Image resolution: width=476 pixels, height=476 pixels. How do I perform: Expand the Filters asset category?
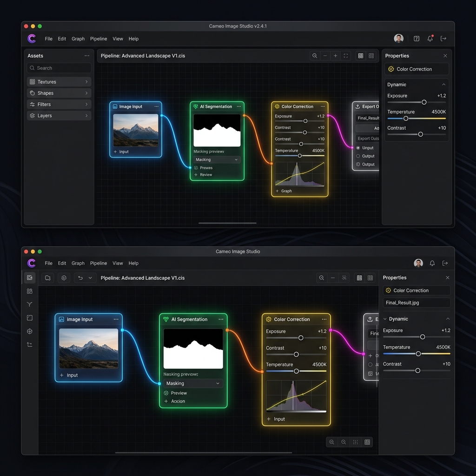click(59, 105)
